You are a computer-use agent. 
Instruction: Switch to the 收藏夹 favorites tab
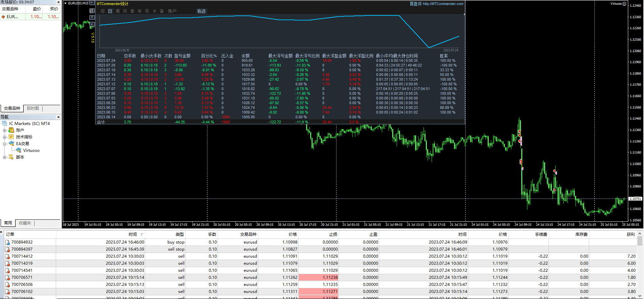coord(25,223)
